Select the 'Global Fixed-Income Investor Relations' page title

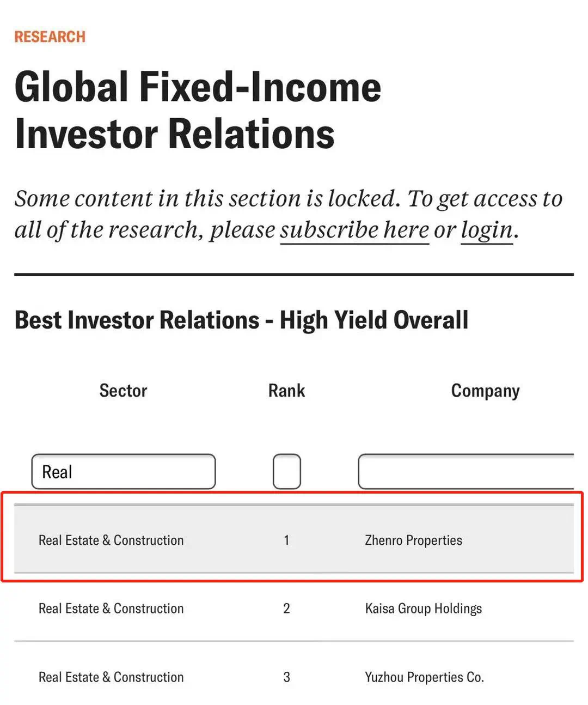[198, 110]
